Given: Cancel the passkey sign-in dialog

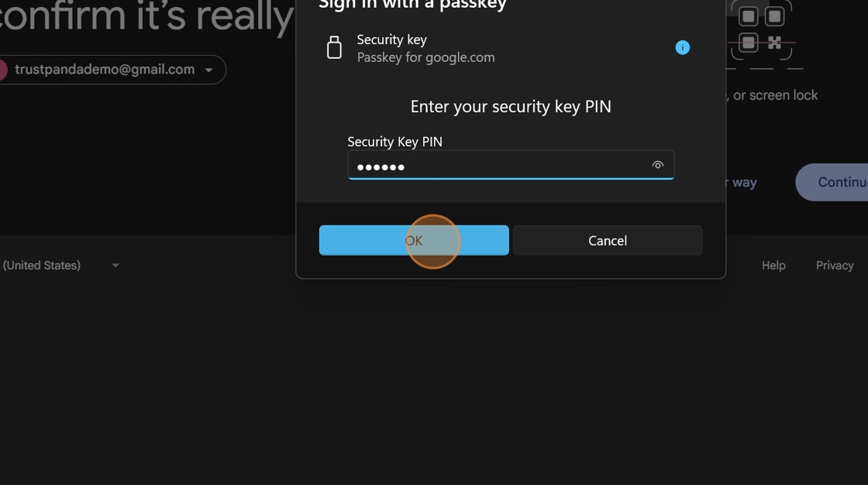Looking at the screenshot, I should point(608,240).
